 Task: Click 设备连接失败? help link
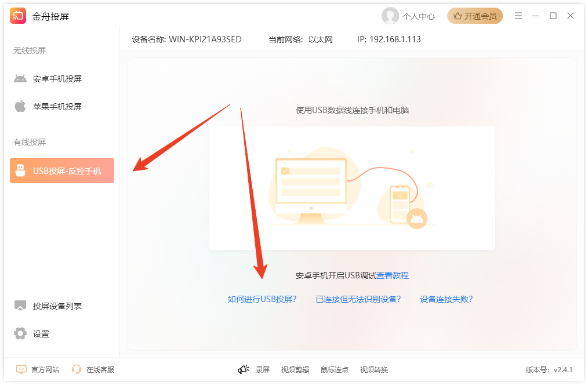(x=445, y=299)
